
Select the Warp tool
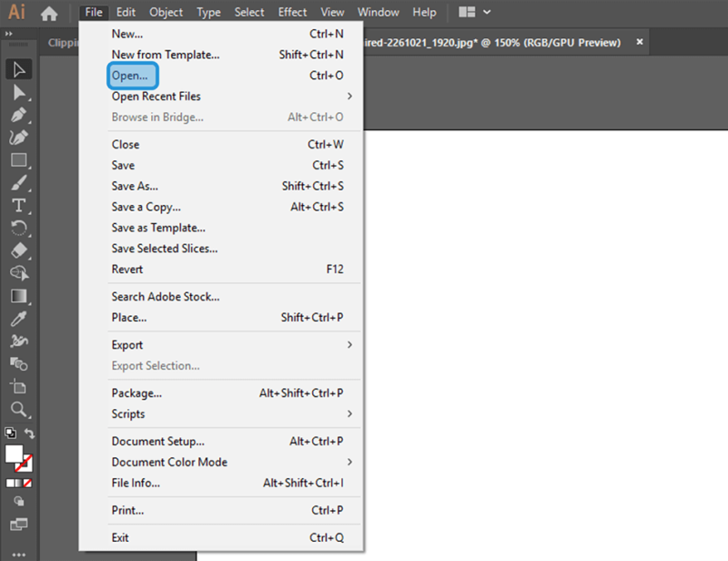18,342
